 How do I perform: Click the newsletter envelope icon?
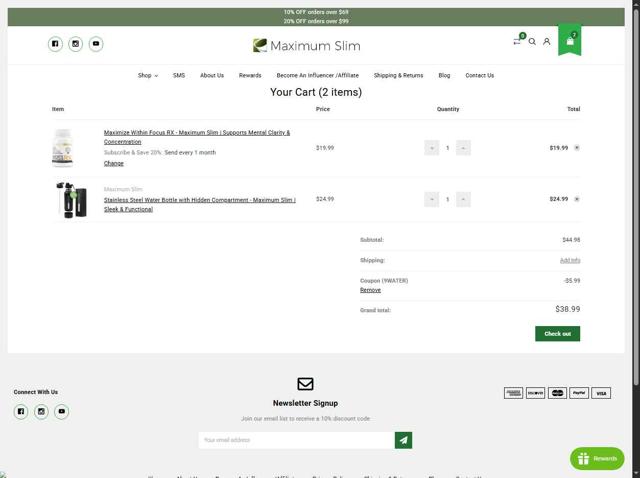pos(305,384)
